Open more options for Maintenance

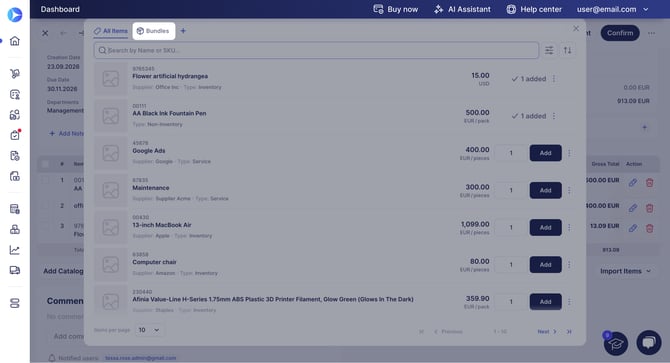click(569, 190)
